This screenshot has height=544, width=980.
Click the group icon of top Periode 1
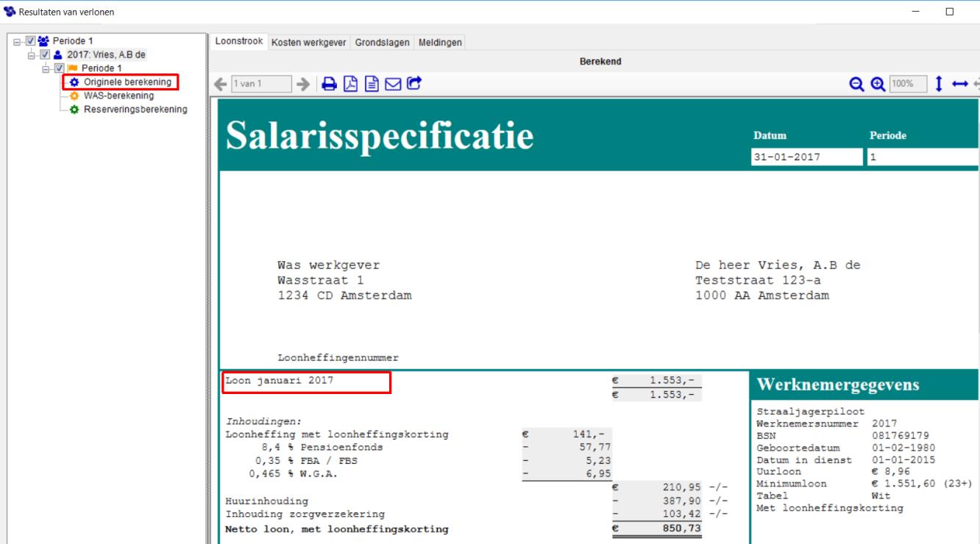pos(43,41)
